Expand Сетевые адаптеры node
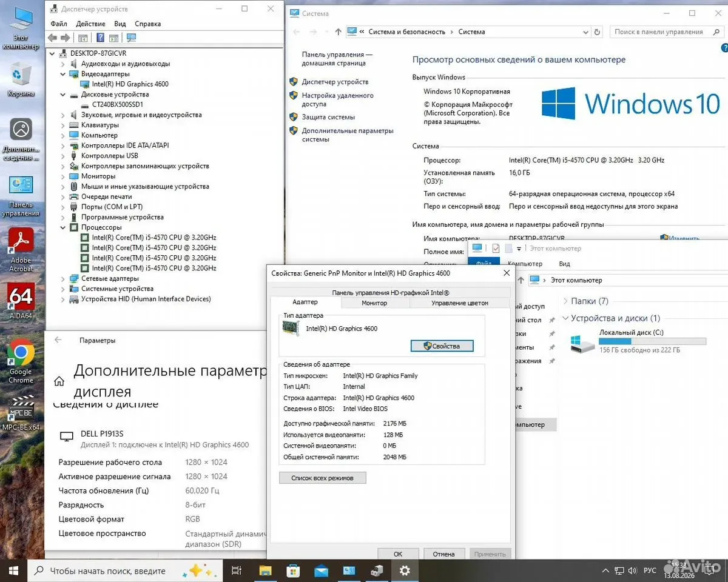This screenshot has height=582, width=728. pyautogui.click(x=62, y=279)
